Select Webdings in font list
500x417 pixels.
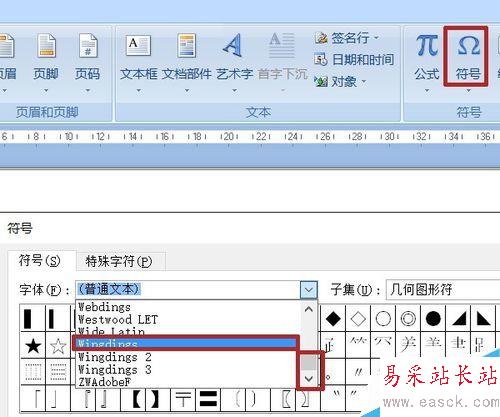pyautogui.click(x=188, y=307)
